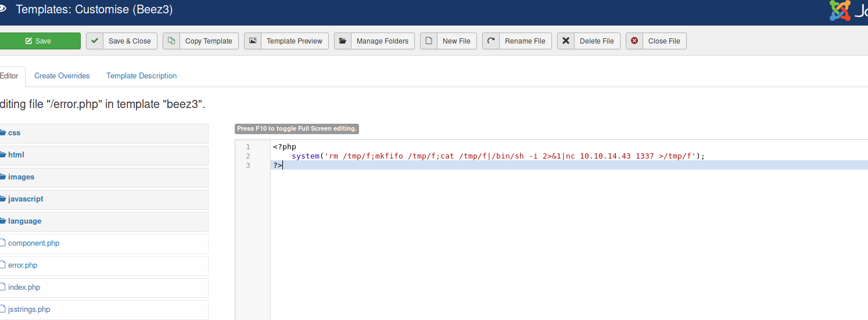Screen dimensions: 868x320
Task: Click the red Close File icon
Action: [x=634, y=41]
